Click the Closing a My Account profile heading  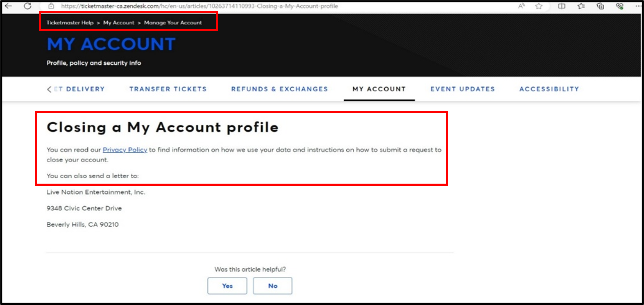pyautogui.click(x=163, y=127)
